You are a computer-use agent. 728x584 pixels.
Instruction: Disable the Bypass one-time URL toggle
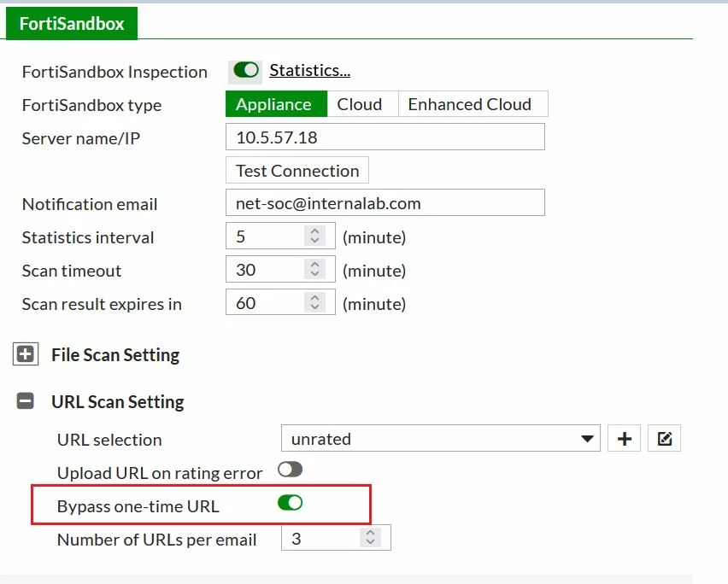(291, 503)
